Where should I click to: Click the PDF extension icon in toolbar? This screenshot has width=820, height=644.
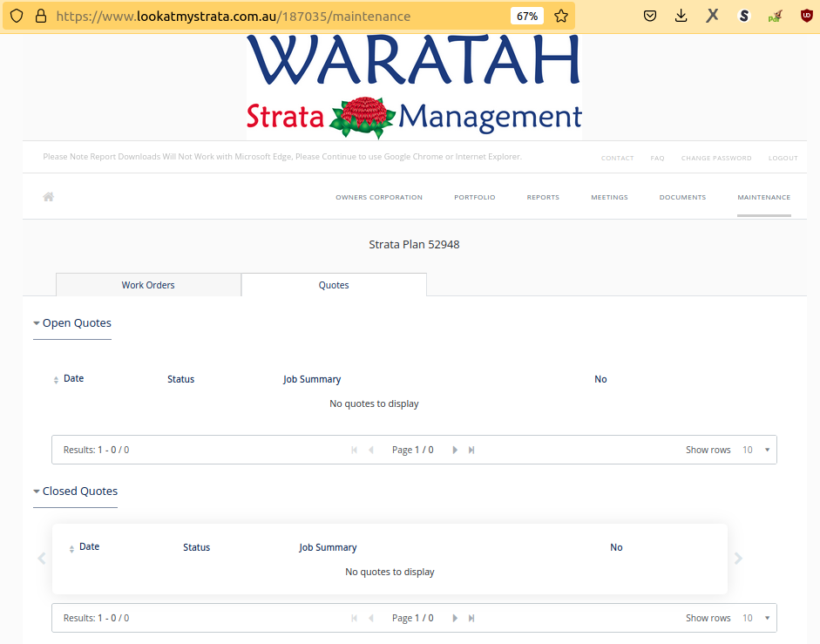pos(775,17)
